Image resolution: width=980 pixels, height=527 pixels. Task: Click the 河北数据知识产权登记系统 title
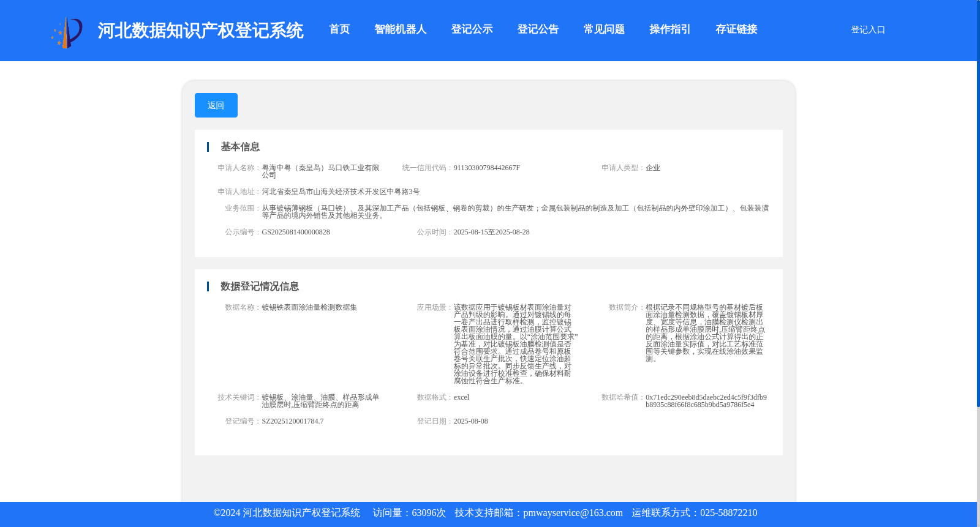pyautogui.click(x=200, y=31)
